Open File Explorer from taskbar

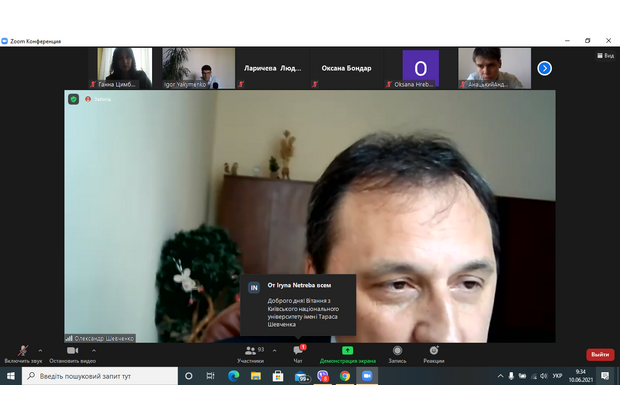click(256, 376)
